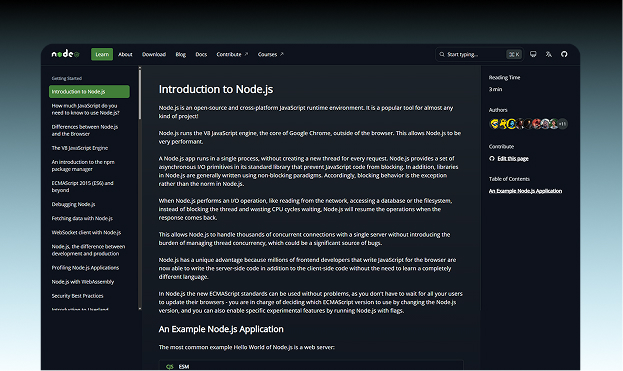Click the Reading Time label
The height and width of the screenshot is (371, 623).
pyautogui.click(x=504, y=77)
